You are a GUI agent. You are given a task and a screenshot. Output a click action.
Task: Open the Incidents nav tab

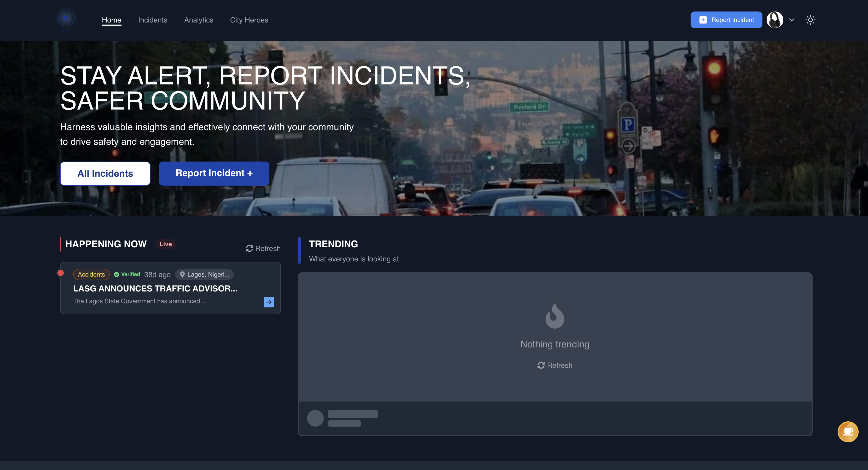153,20
